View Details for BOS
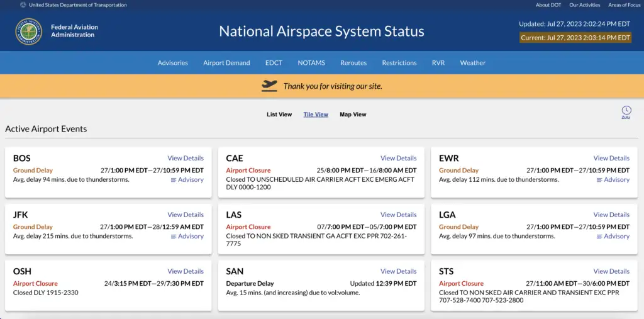The image size is (644, 319). pyautogui.click(x=186, y=159)
